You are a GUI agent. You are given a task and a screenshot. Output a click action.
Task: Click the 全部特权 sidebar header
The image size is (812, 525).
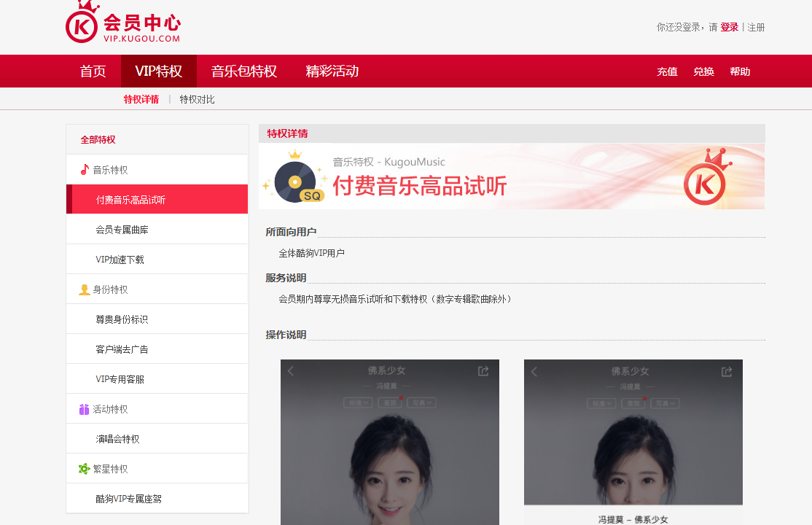pos(98,140)
